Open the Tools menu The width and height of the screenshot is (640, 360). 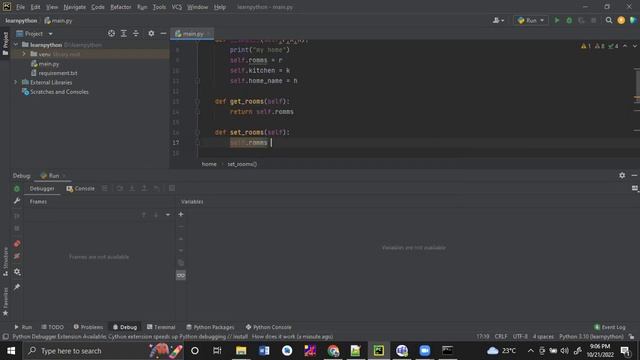pos(159,7)
